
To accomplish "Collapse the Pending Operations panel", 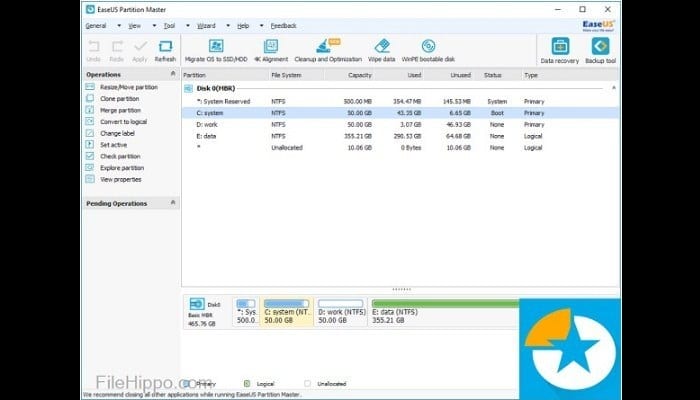I will coord(173,203).
